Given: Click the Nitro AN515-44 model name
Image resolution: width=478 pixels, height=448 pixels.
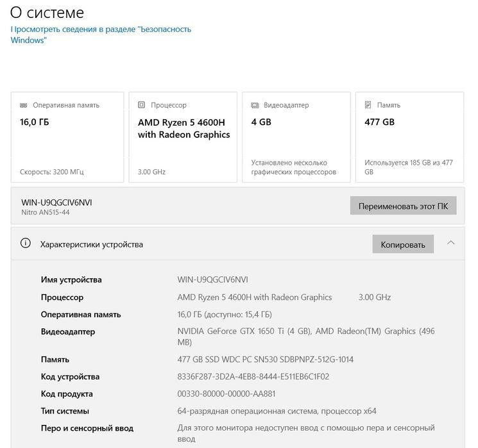Looking at the screenshot, I should click(46, 212).
